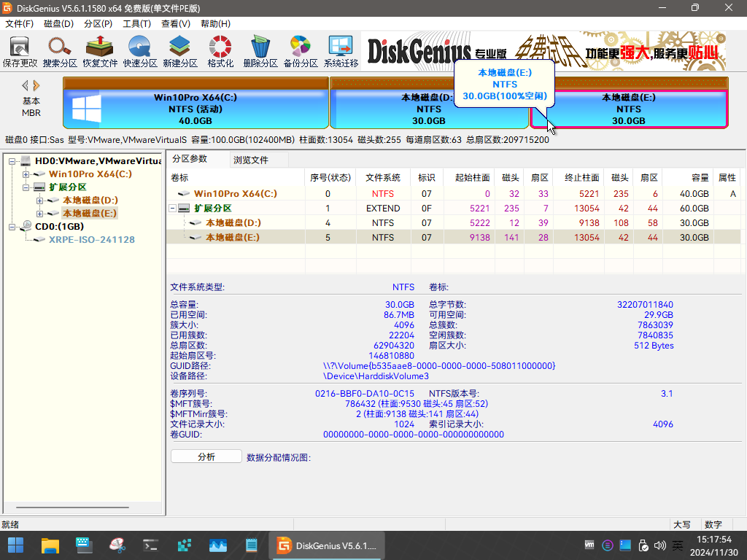Open the Windows Start menu

click(x=15, y=545)
